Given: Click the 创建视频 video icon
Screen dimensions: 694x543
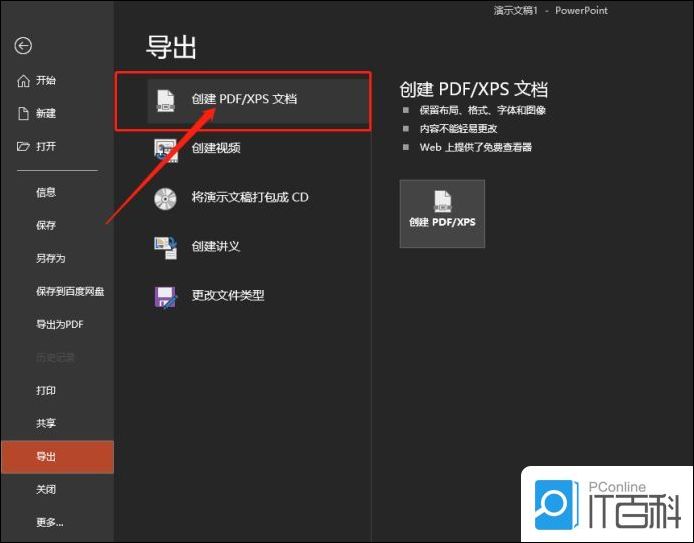Looking at the screenshot, I should coord(166,150).
